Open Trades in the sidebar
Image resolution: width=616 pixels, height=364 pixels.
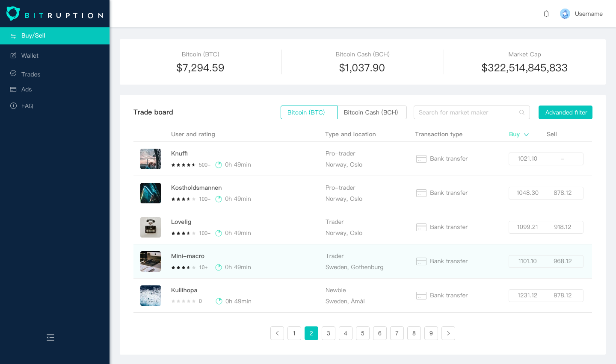pos(31,74)
